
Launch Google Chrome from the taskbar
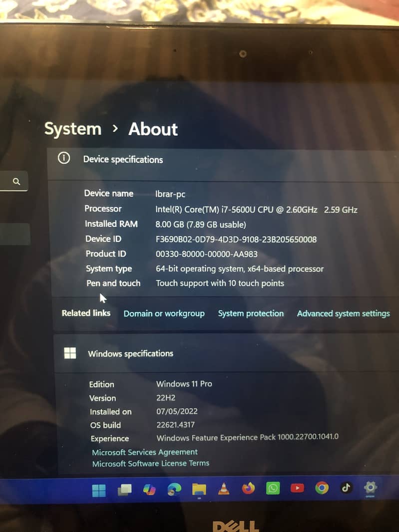[x=322, y=488]
